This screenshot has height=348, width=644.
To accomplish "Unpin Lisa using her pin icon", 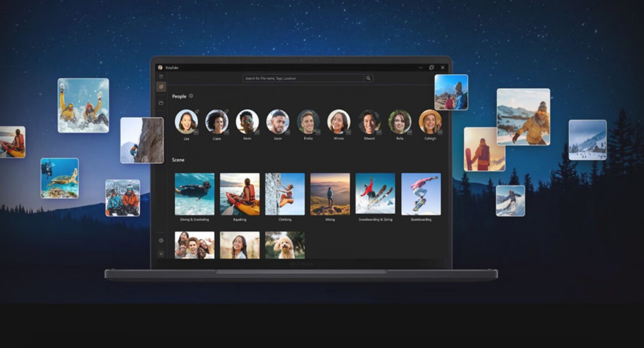I will coord(197,112).
